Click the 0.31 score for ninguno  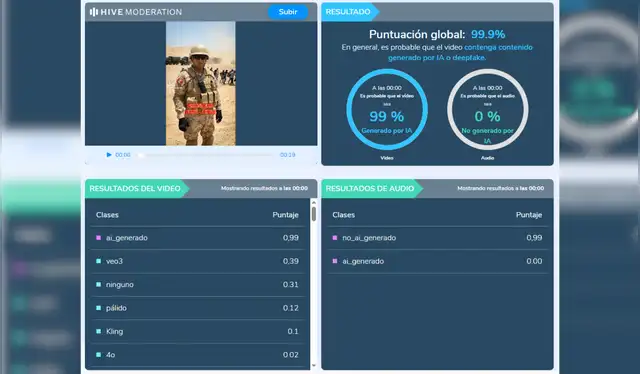[x=291, y=284]
